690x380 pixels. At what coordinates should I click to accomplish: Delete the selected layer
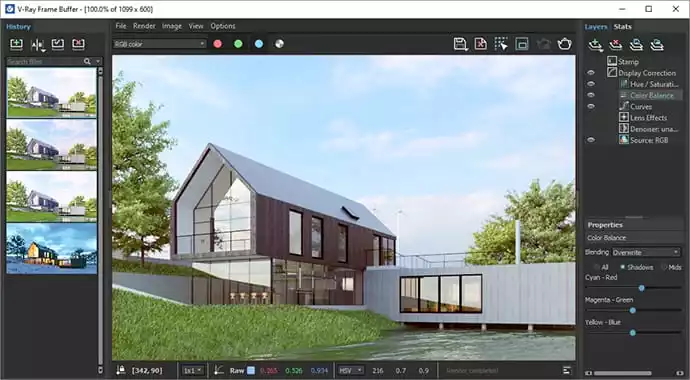(x=616, y=45)
